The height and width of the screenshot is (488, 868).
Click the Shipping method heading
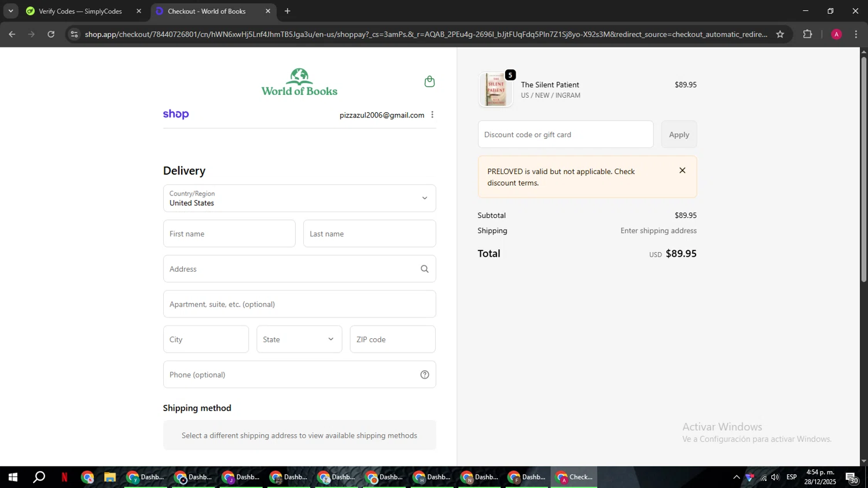pos(197,408)
